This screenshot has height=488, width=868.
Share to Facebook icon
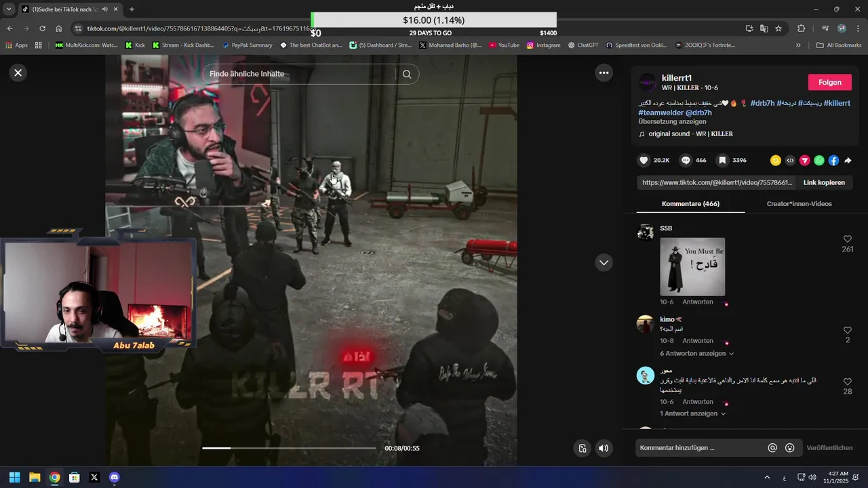tap(833, 161)
